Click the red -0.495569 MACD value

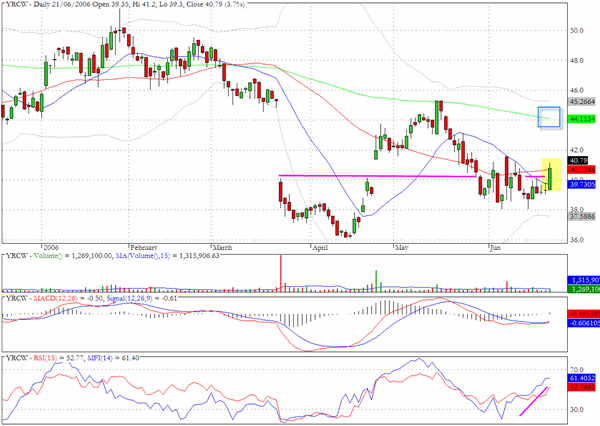click(583, 314)
